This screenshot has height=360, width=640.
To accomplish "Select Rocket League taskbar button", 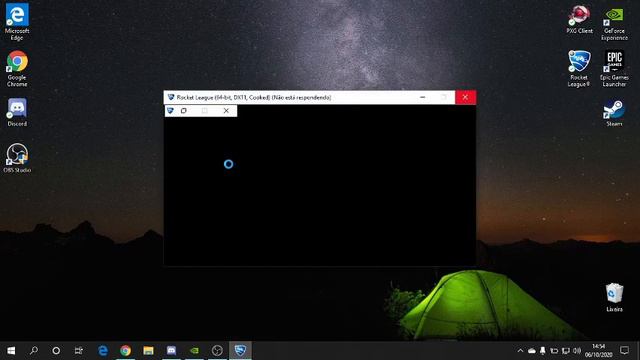I will (x=240, y=350).
